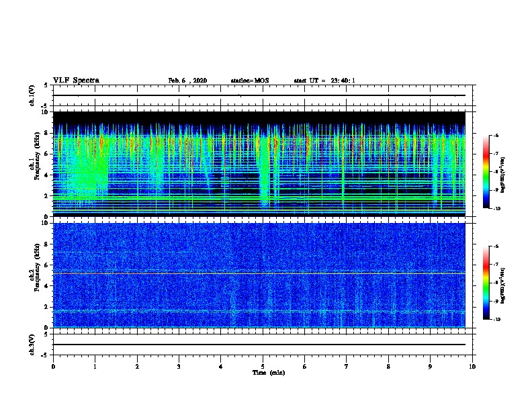This screenshot has width=532, height=411.
Task: Click the date 'Feb. 6, 2020'
Action: point(187,81)
